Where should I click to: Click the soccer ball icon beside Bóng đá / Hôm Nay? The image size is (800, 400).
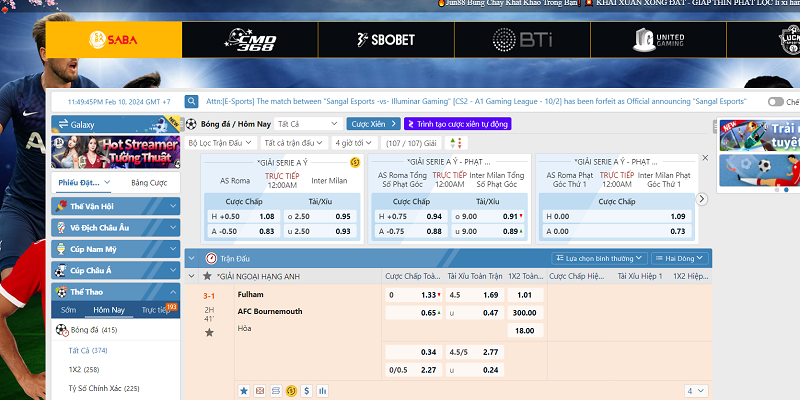pyautogui.click(x=191, y=124)
